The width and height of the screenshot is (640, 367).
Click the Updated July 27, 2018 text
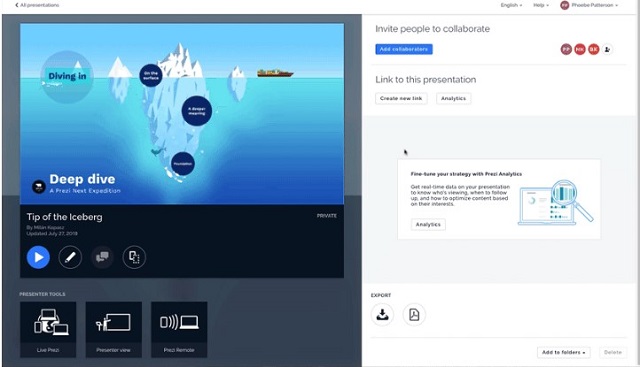tap(52, 234)
